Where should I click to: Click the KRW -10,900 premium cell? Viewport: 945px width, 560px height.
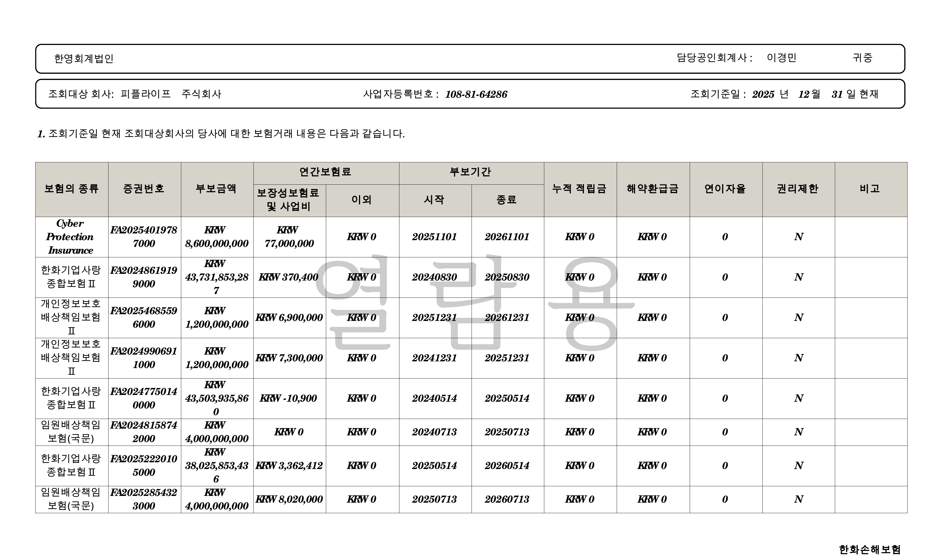pos(288,398)
